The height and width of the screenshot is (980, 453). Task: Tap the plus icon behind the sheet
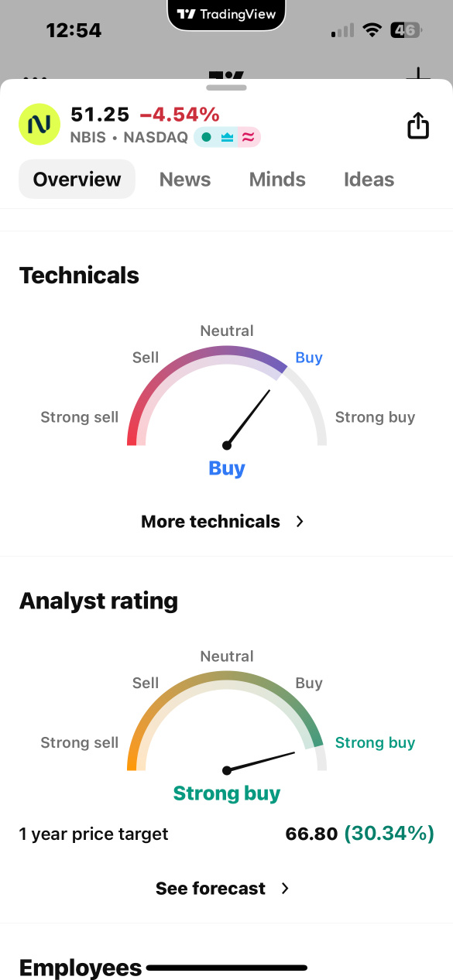point(418,75)
